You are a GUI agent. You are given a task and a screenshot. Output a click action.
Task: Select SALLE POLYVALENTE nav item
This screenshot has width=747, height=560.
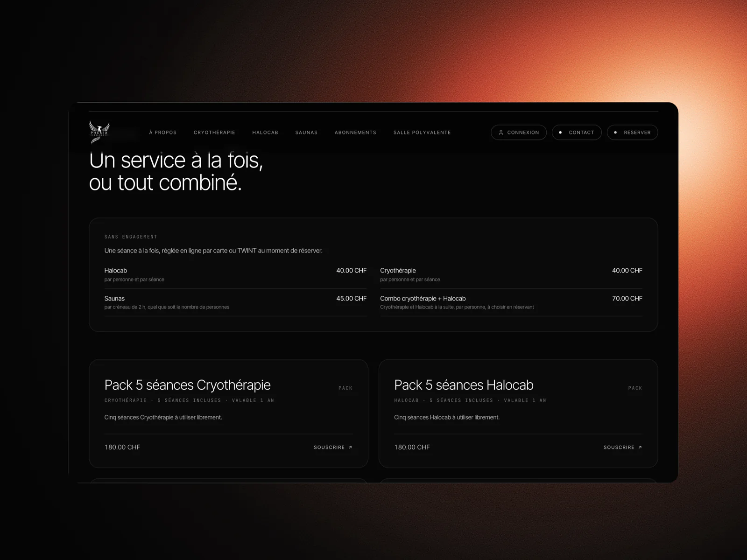[422, 133]
